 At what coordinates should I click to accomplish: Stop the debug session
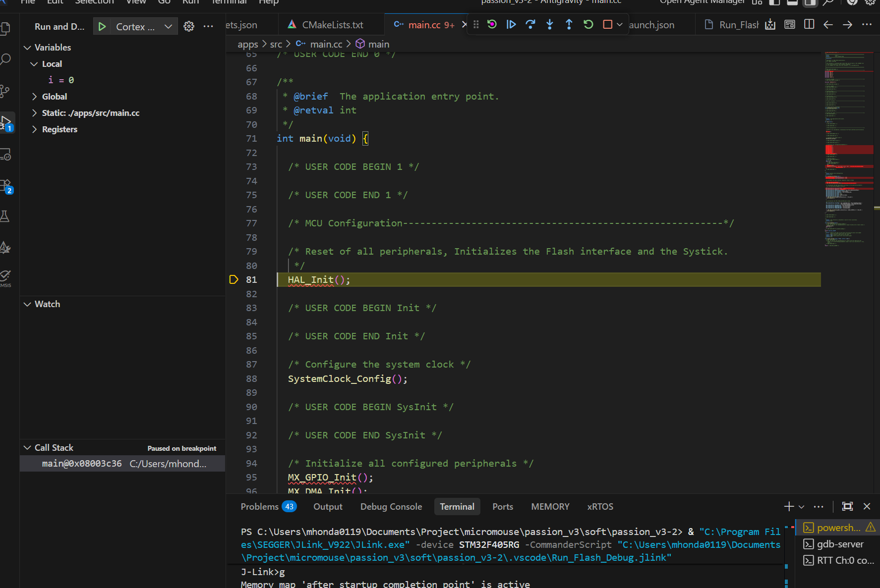(607, 24)
